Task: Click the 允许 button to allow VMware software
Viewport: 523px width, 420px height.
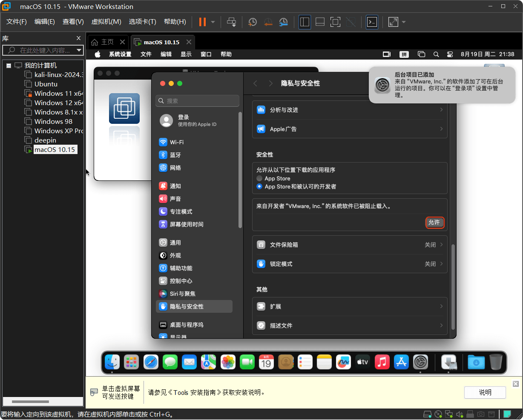Action: (434, 222)
